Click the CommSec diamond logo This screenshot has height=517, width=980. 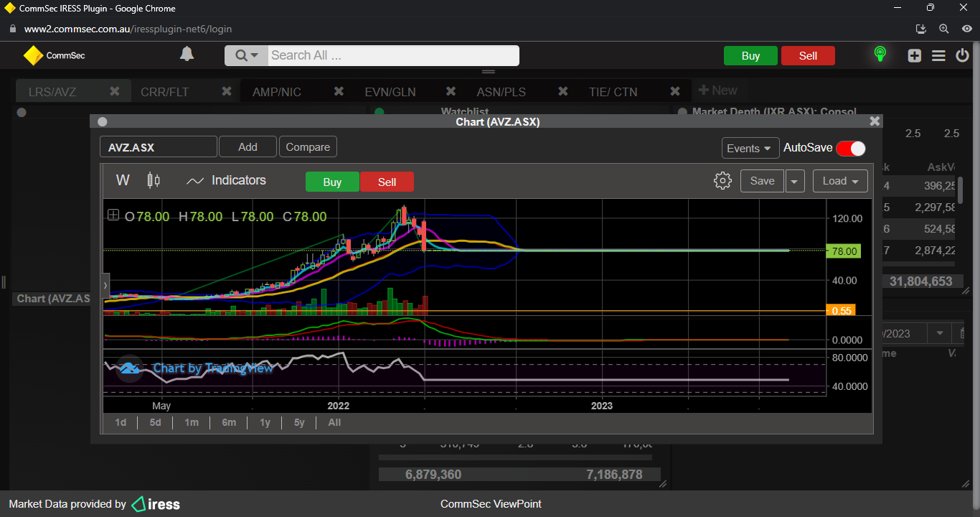pyautogui.click(x=33, y=55)
